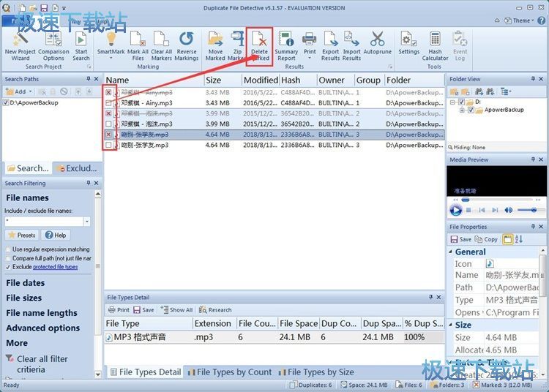Open file names filter combo dropdown

87,222
